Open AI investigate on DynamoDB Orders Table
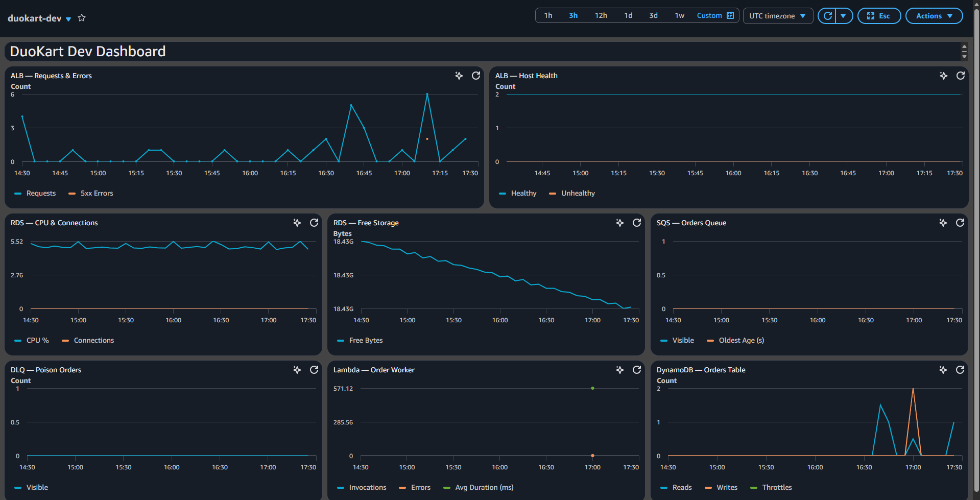Screen dimensions: 980x500 pos(943,370)
